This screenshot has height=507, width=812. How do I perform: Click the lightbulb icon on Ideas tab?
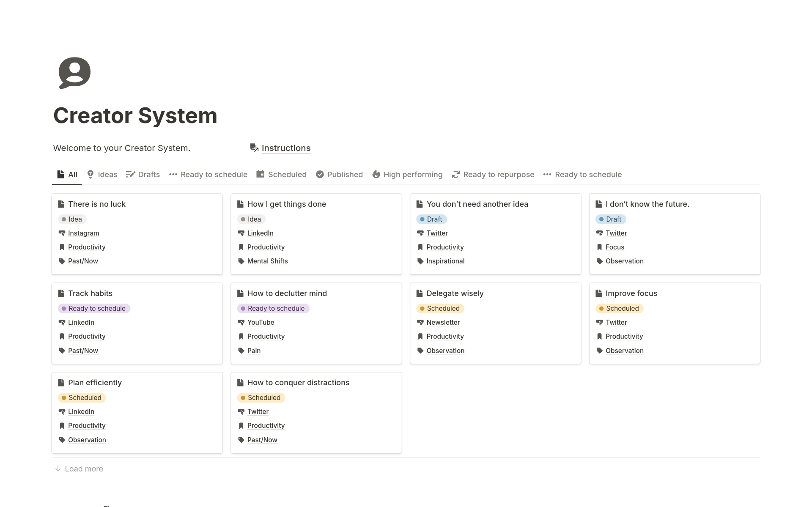[x=90, y=174]
